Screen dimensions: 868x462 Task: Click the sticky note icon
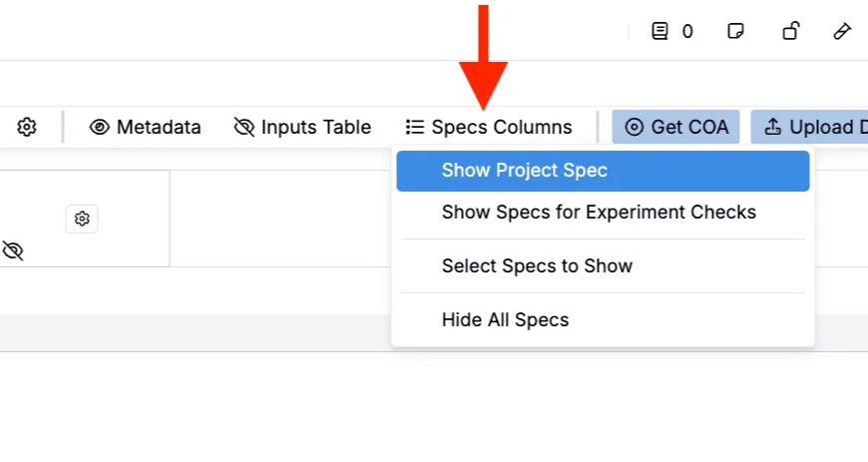click(736, 31)
